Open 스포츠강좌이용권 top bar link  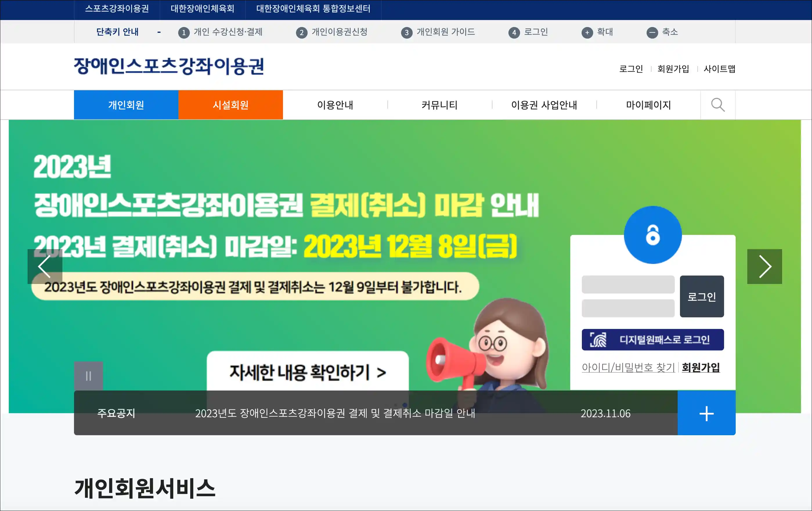pos(117,8)
